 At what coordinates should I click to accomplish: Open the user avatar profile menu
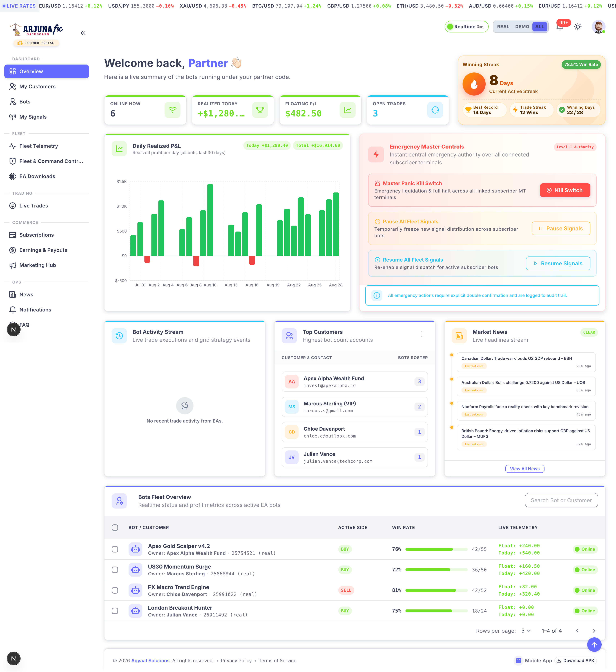[x=598, y=27]
